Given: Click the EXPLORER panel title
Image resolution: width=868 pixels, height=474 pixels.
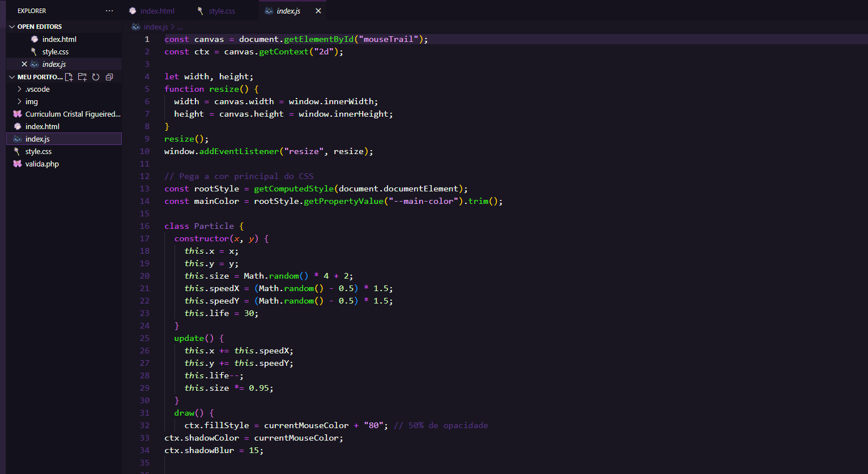Looking at the screenshot, I should [32, 11].
